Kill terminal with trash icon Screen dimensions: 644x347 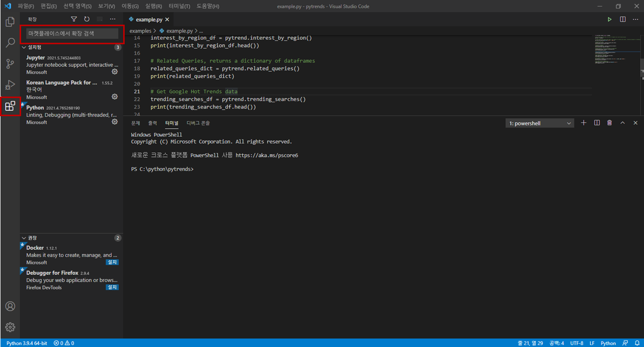[609, 123]
